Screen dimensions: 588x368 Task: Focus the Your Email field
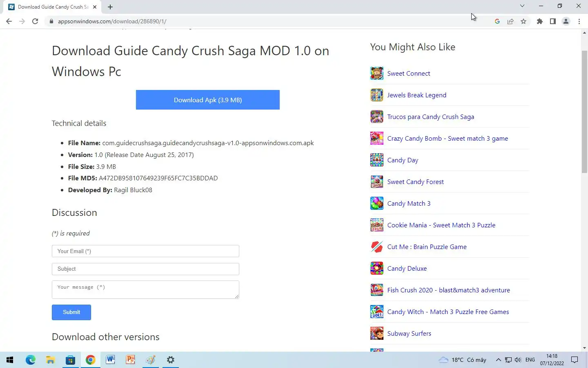(145, 251)
